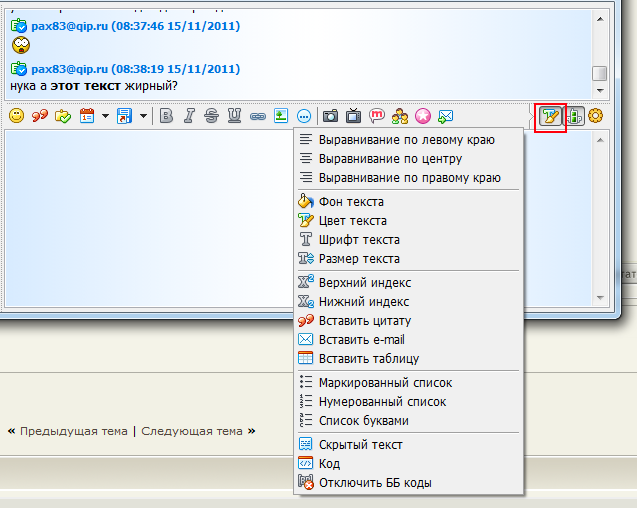This screenshot has width=637, height=508.
Task: Pick 'Цвет текста' color option
Action: (x=352, y=221)
